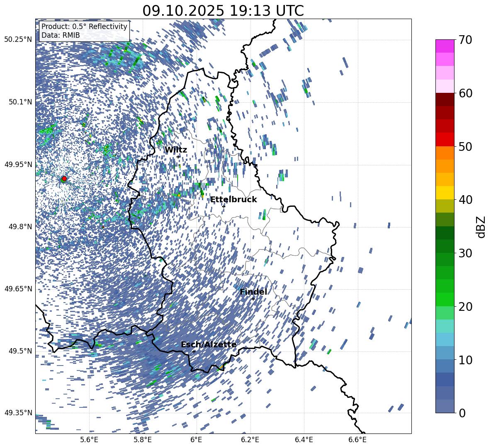Click the bright red 50 dBZ colorbar segment

[x=445, y=140]
